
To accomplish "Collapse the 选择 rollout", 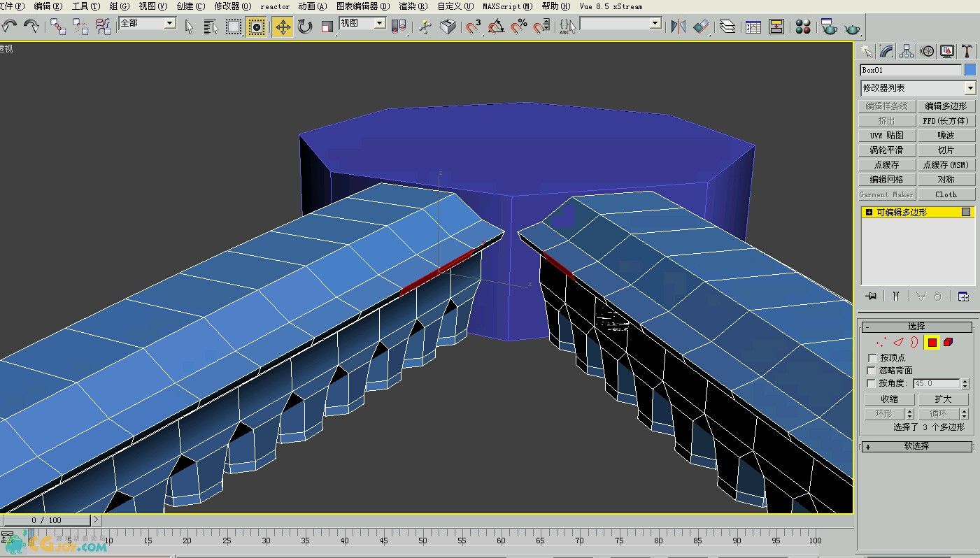I will 917,327.
